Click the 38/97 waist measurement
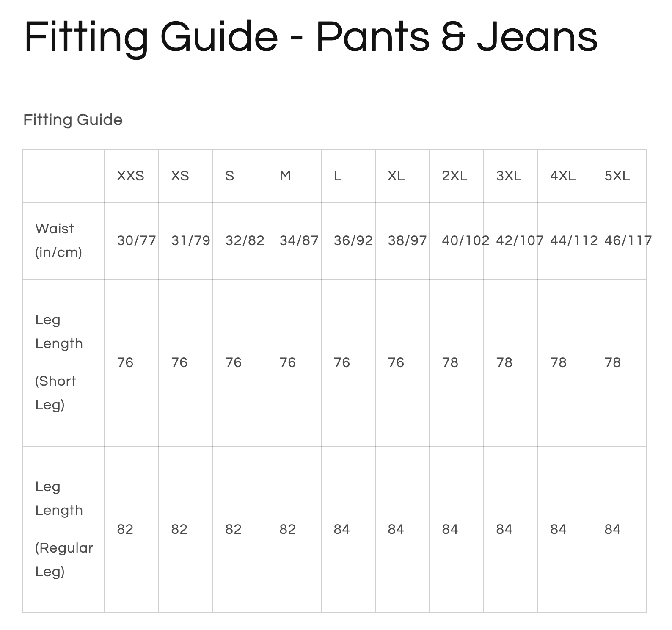The image size is (672, 630). (407, 240)
